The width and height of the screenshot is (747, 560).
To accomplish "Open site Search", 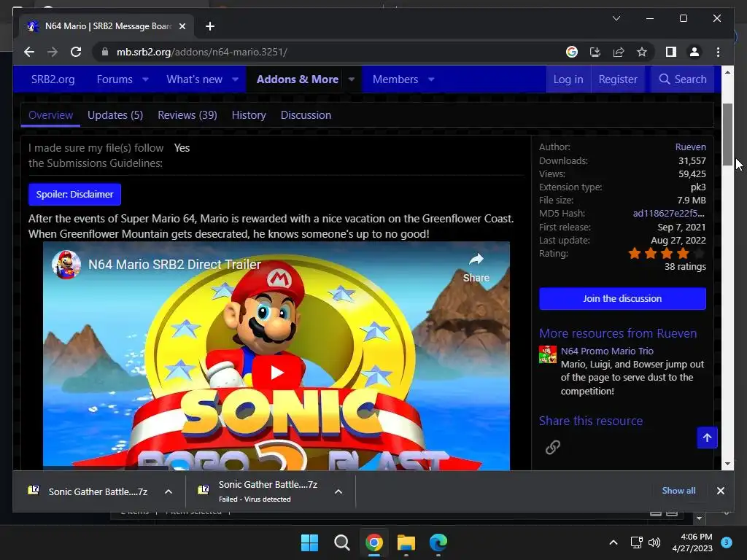I will tap(682, 79).
